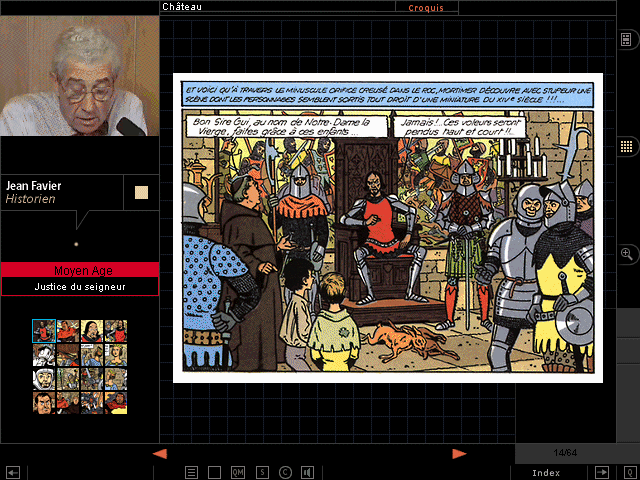
Task: Open the text list icon in bottom toolbar
Action: pyautogui.click(x=191, y=473)
